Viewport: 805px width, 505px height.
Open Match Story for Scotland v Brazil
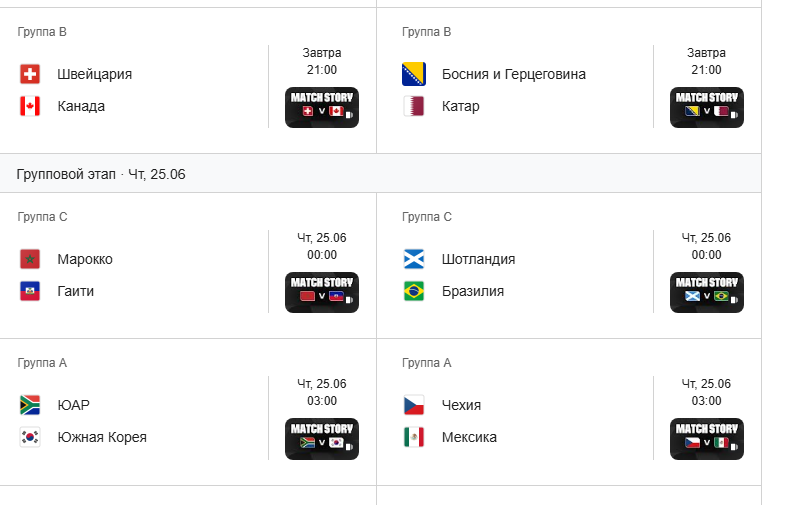tap(706, 293)
